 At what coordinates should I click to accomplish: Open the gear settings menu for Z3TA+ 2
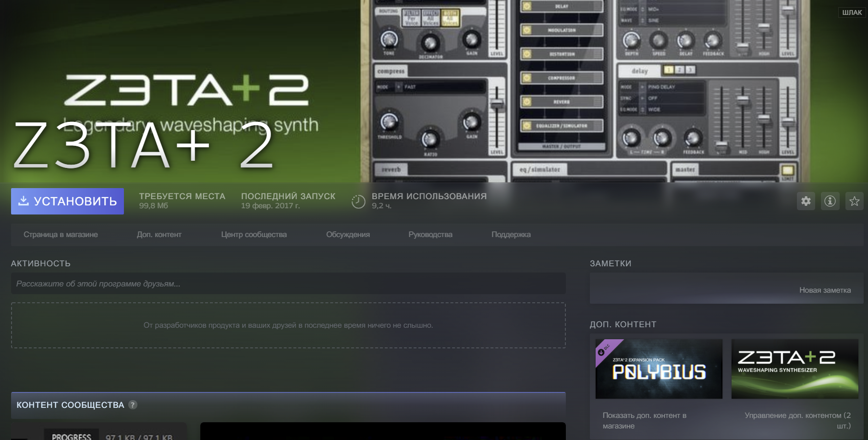coord(806,201)
